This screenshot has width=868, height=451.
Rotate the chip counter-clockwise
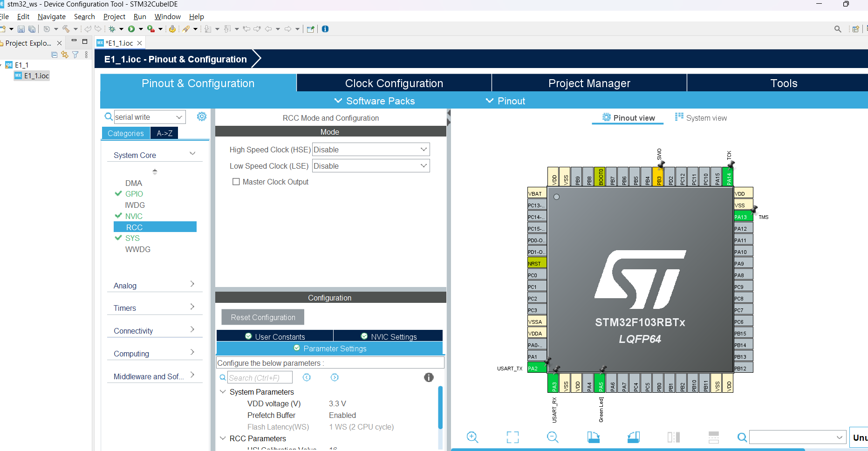point(634,437)
